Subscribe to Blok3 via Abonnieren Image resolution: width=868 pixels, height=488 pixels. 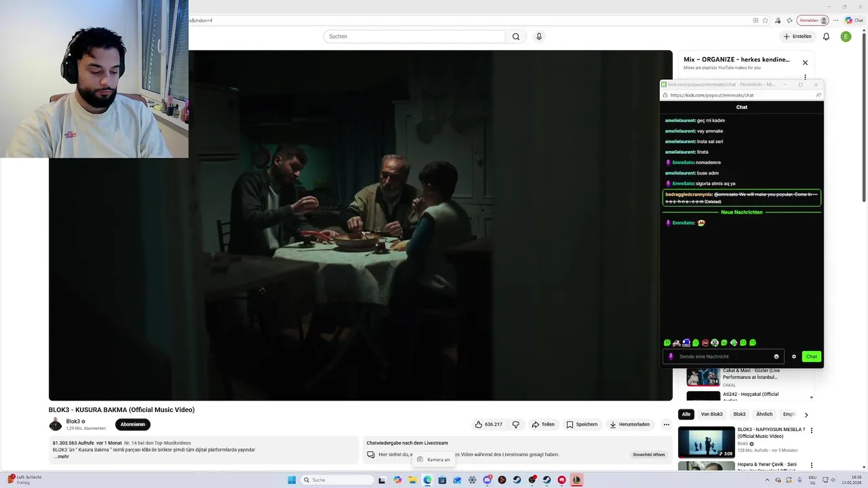coord(133,424)
